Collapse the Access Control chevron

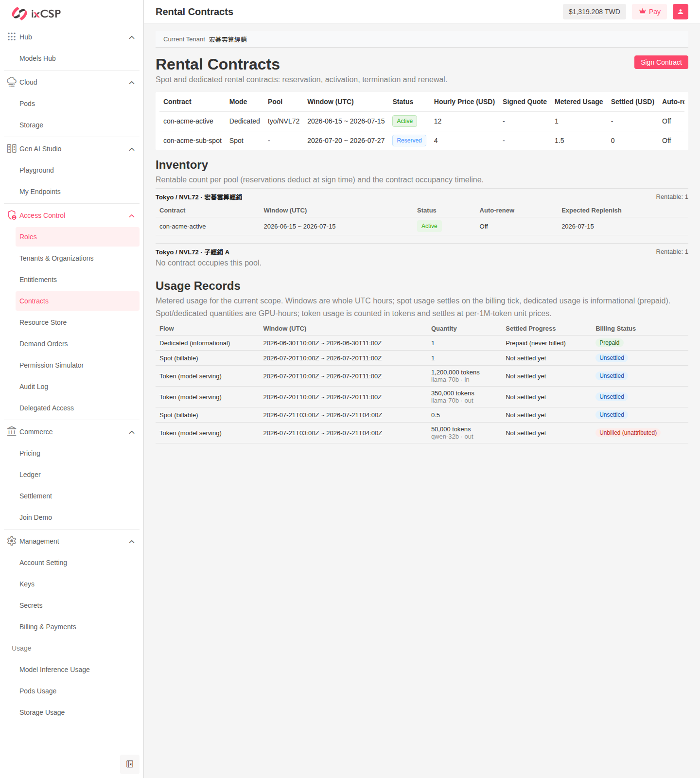(x=132, y=216)
